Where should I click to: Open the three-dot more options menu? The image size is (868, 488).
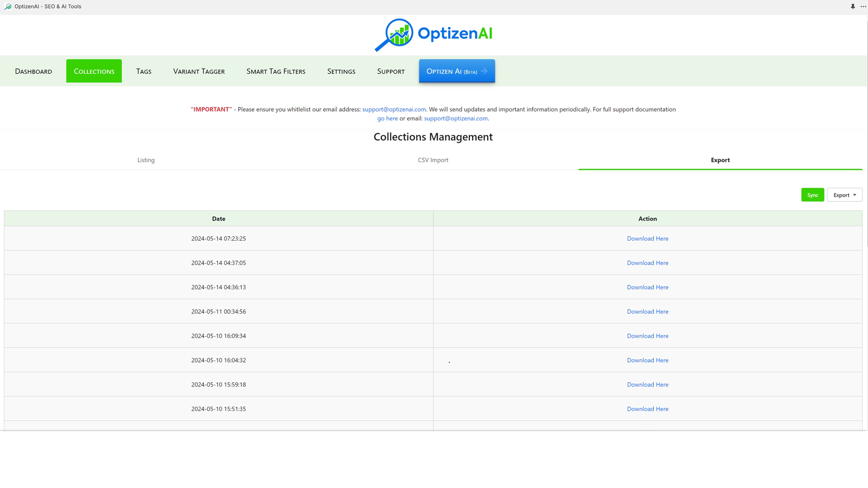point(863,7)
